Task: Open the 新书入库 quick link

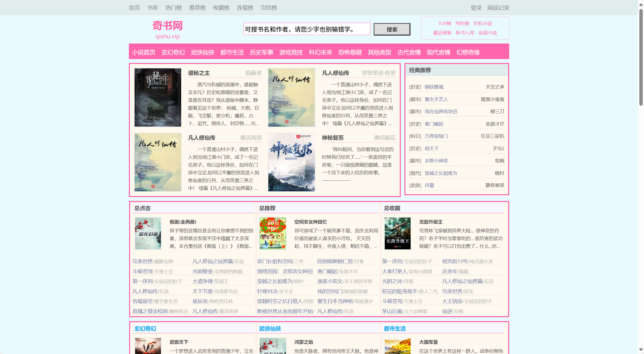Action: 465,33
